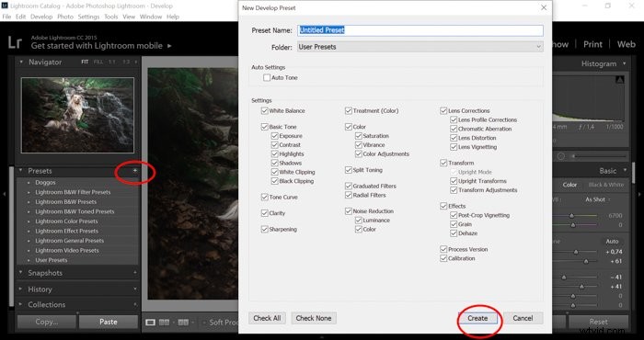
Task: Click the Cancel button
Action: (523, 318)
